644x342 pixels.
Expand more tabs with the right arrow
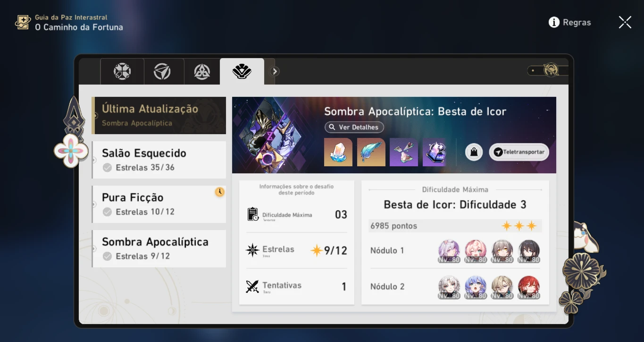(275, 71)
